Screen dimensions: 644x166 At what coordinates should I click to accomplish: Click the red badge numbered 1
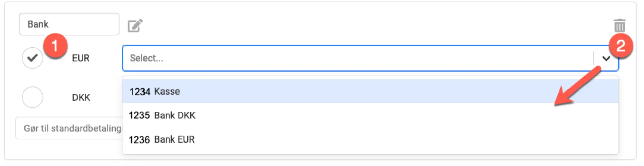tap(55, 46)
